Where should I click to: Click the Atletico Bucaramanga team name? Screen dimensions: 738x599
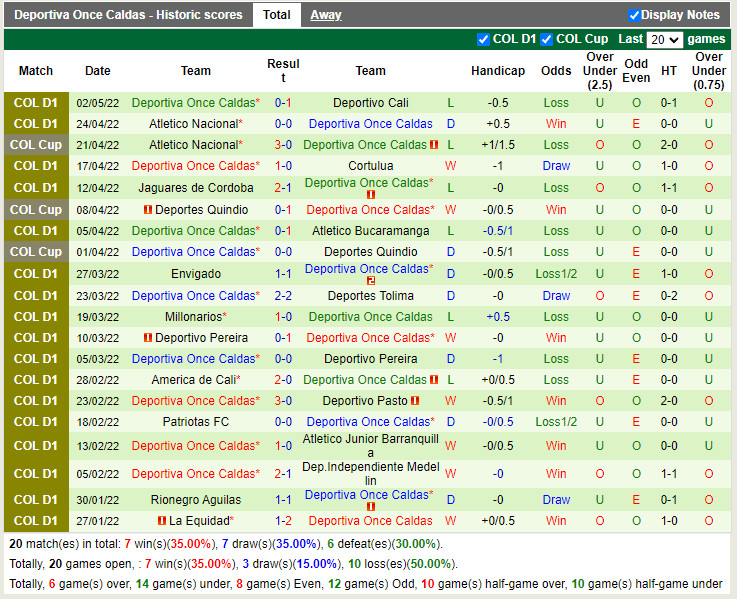pyautogui.click(x=370, y=231)
